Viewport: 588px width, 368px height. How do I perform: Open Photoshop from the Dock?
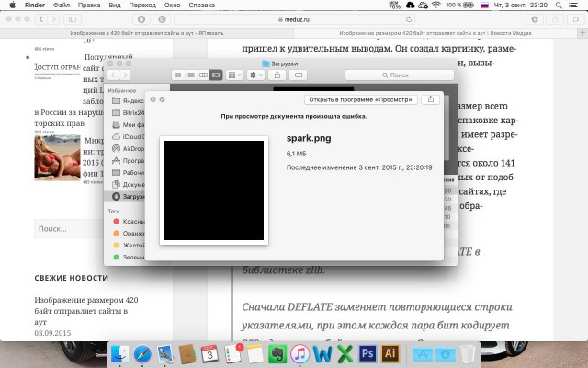[367, 353]
